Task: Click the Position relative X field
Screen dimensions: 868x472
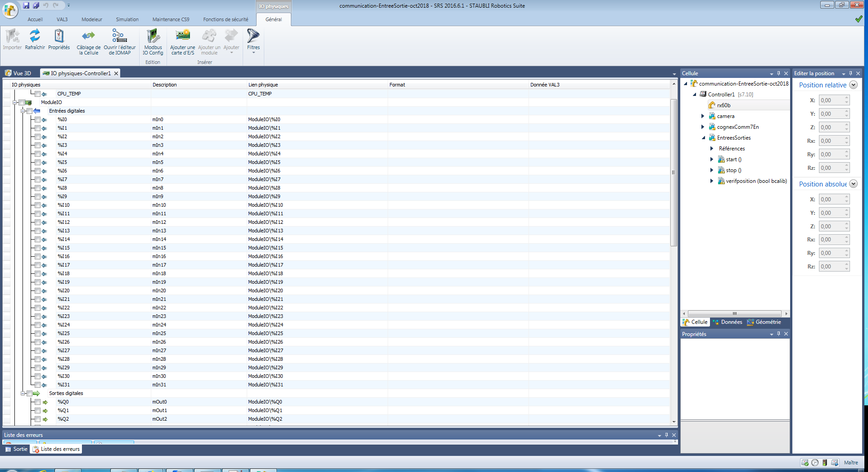Action: (831, 100)
